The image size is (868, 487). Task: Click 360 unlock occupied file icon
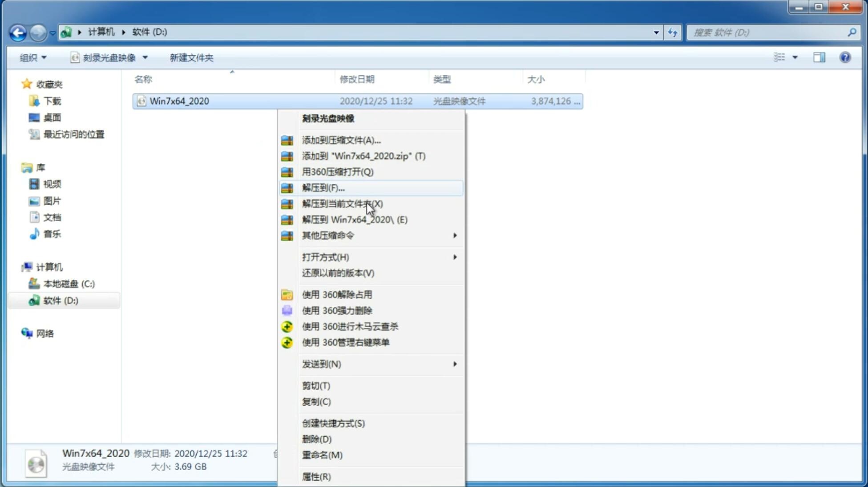(287, 294)
